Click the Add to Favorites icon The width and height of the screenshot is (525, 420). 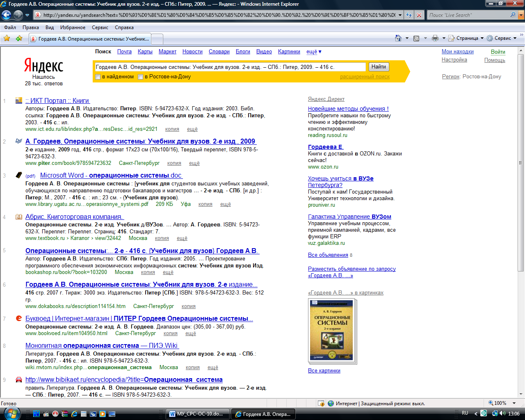19,38
